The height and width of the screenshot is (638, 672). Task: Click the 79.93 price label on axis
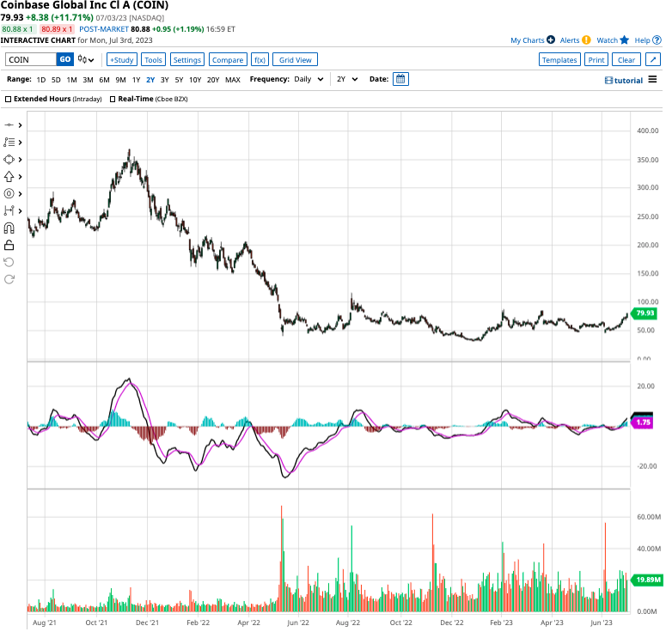click(x=645, y=313)
